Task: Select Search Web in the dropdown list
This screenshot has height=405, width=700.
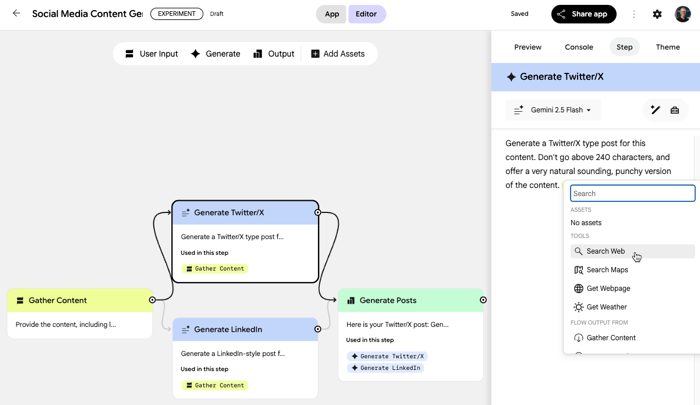Action: pos(606,252)
